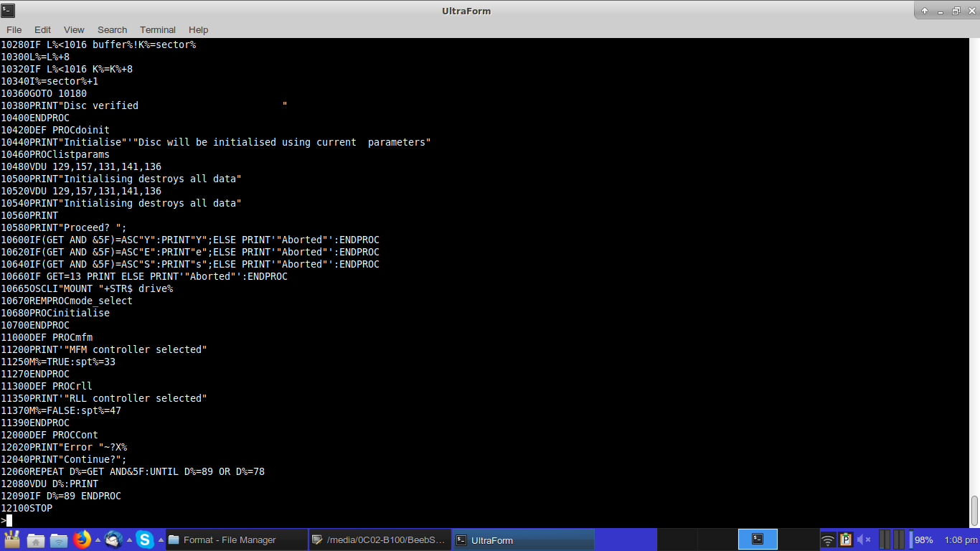Image resolution: width=980 pixels, height=551 pixels.
Task: Click the keep-on-top arrow in title bar
Action: [925, 11]
